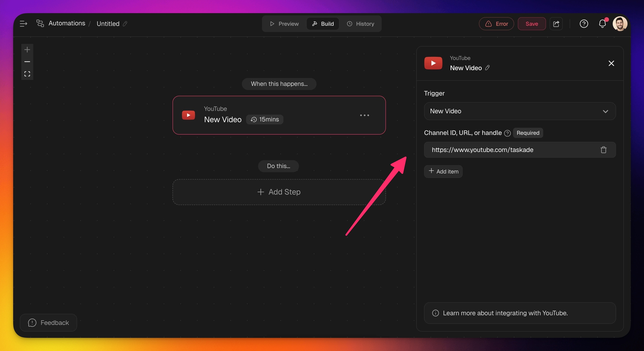
Task: Click the Save button
Action: (532, 24)
